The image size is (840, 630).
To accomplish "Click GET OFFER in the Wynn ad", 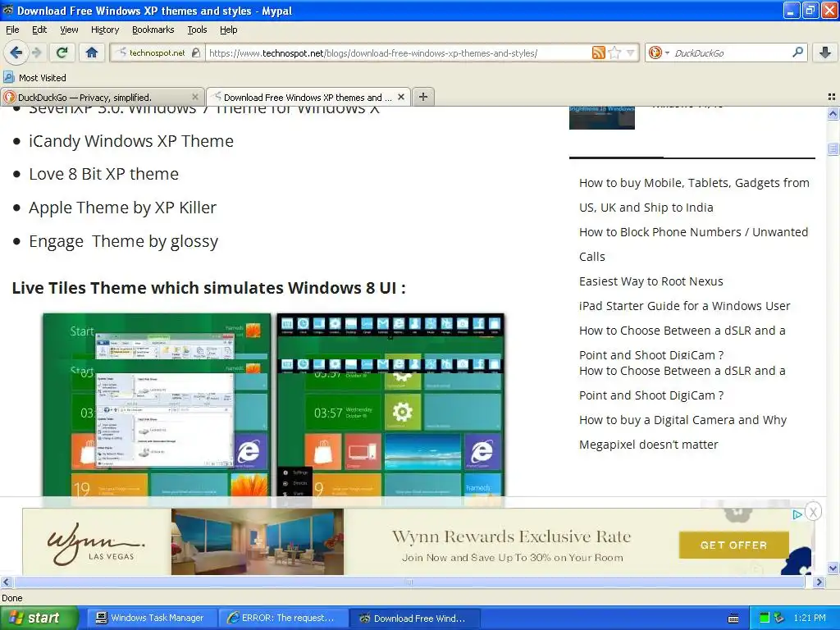I will [733, 545].
